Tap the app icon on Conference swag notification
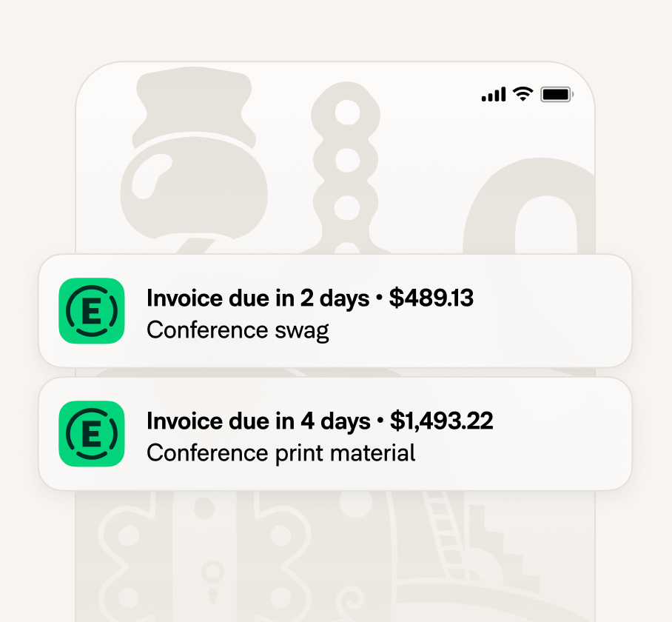Screen dimensions: 672x622 pyautogui.click(x=92, y=311)
